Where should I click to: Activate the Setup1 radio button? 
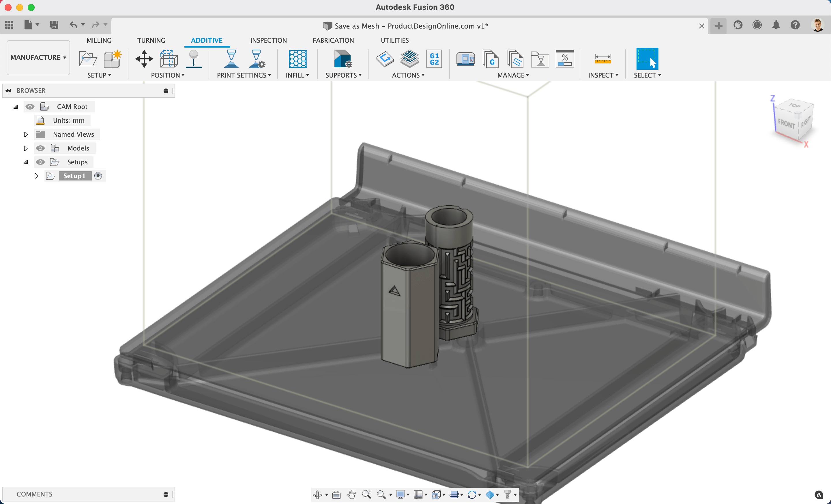(98, 176)
